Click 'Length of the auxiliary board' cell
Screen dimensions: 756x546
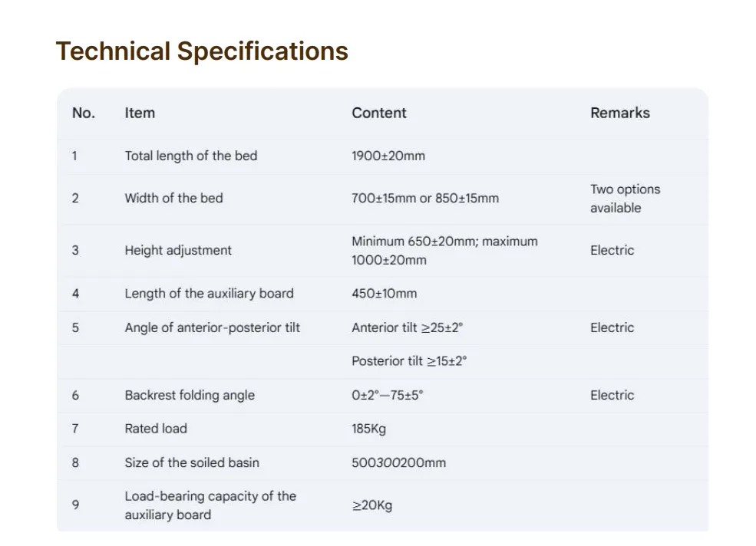coord(209,293)
